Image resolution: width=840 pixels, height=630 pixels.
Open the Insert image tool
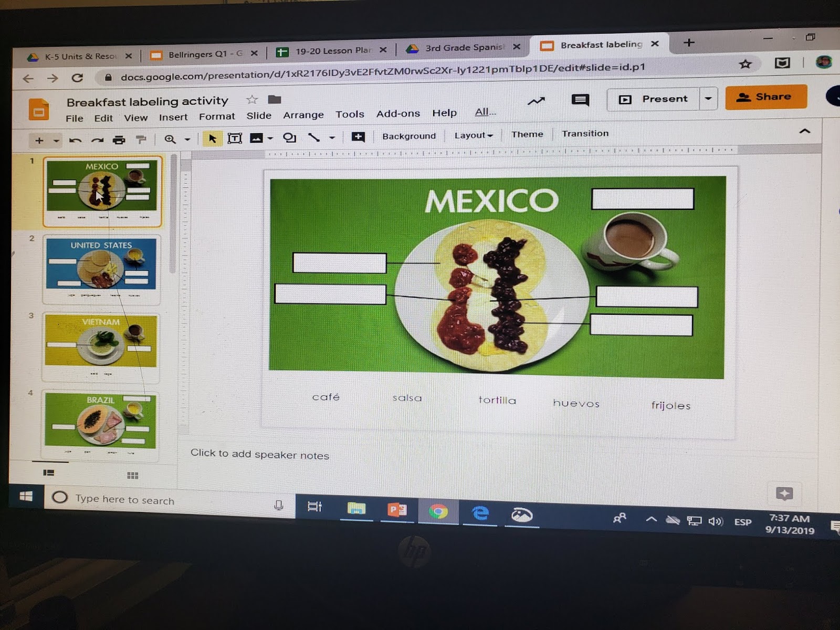pos(256,138)
